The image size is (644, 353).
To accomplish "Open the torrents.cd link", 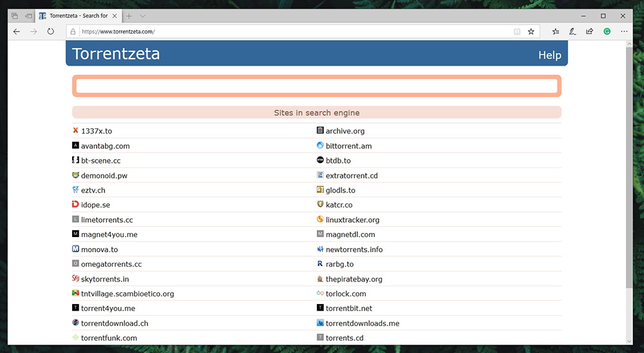I will tap(345, 338).
